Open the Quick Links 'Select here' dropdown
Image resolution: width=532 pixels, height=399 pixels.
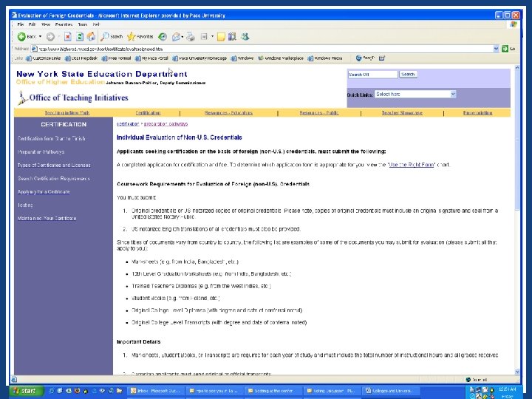pyautogui.click(x=415, y=94)
